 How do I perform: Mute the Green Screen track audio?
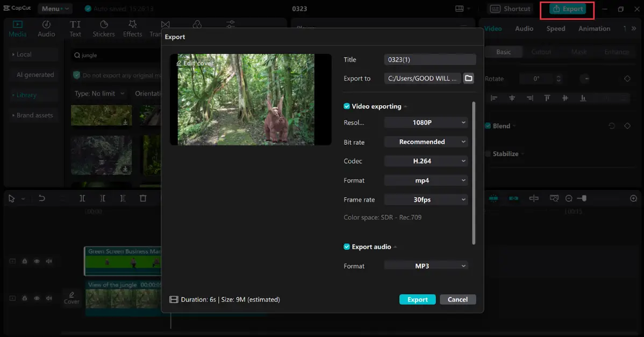[x=49, y=261]
